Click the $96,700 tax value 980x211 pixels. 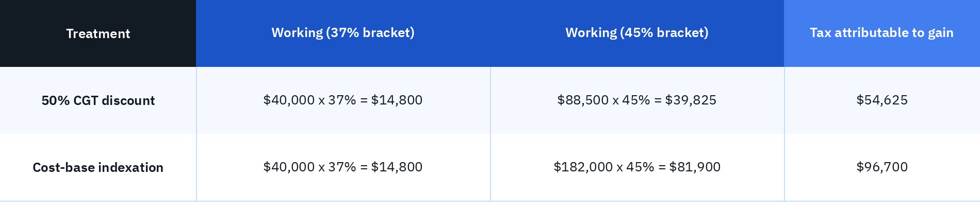point(882,167)
